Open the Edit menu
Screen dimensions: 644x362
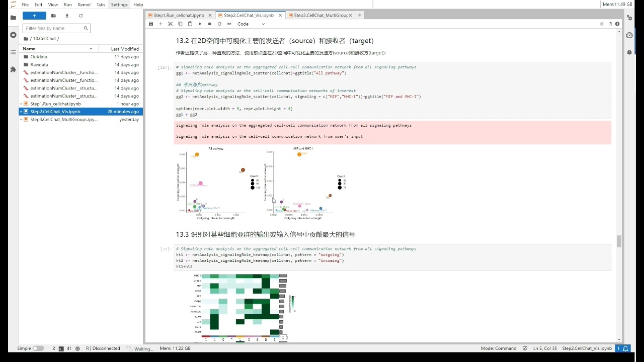tap(38, 5)
